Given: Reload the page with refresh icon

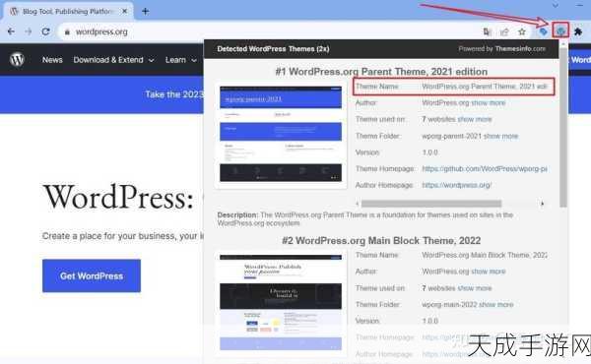Looking at the screenshot, I should tap(45, 31).
